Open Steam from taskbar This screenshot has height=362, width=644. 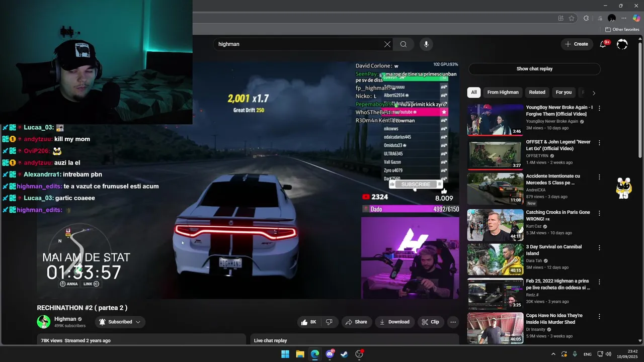click(x=344, y=354)
